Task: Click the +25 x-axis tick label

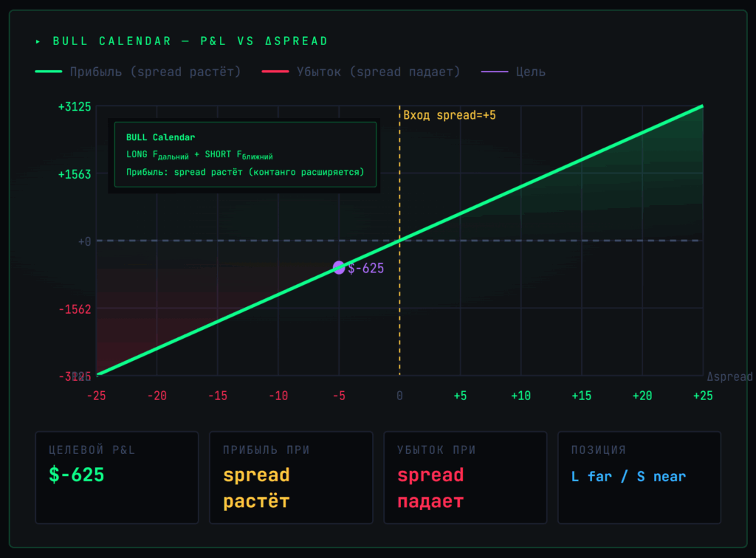Action: 703,396
